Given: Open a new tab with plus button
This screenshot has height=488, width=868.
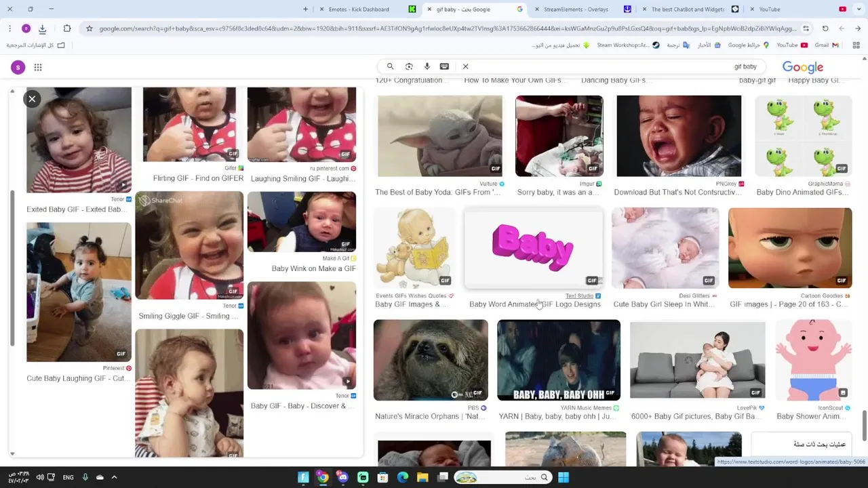Looking at the screenshot, I should (x=305, y=9).
